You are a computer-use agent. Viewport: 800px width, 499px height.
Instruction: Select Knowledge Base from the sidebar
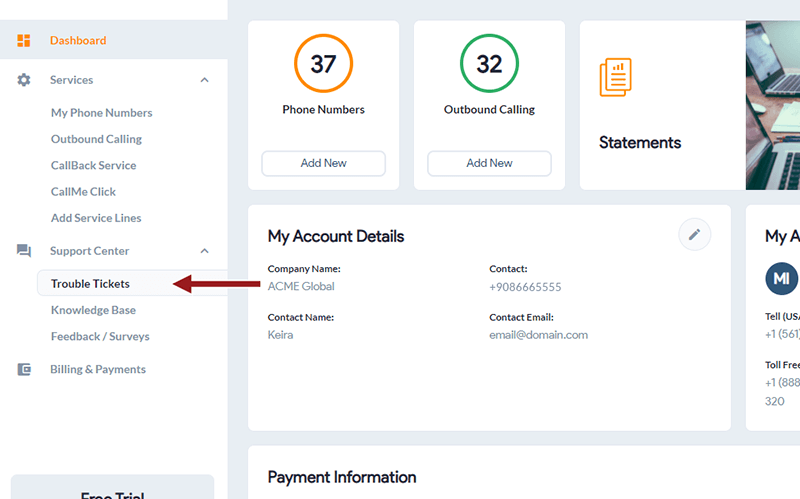(93, 310)
